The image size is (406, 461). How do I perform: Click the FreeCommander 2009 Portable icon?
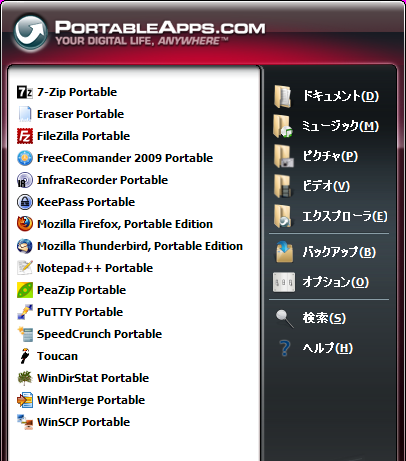pyautogui.click(x=25, y=158)
